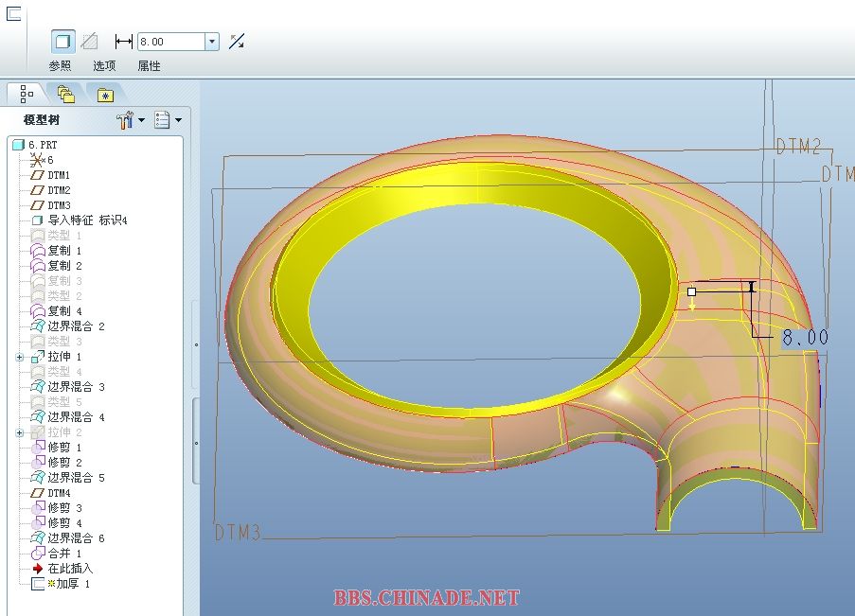Click the DTM4 datum plane icon
This screenshot has height=616, width=855.
(38, 493)
